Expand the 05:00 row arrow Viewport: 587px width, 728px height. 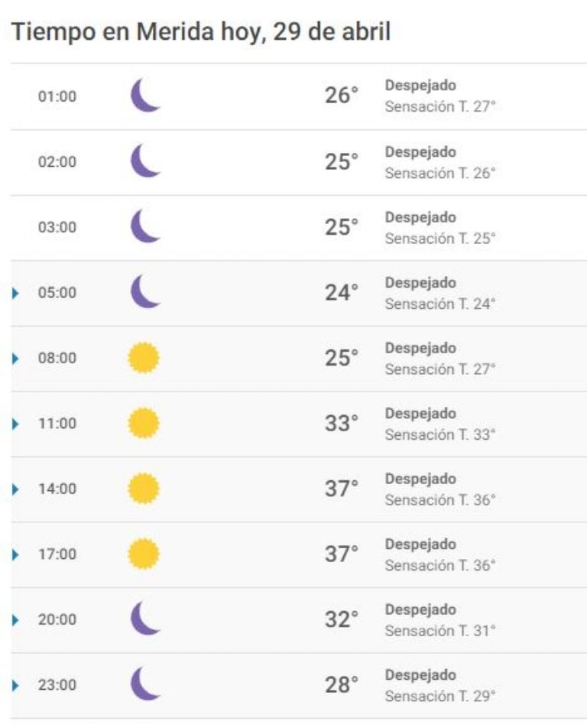pyautogui.click(x=16, y=293)
